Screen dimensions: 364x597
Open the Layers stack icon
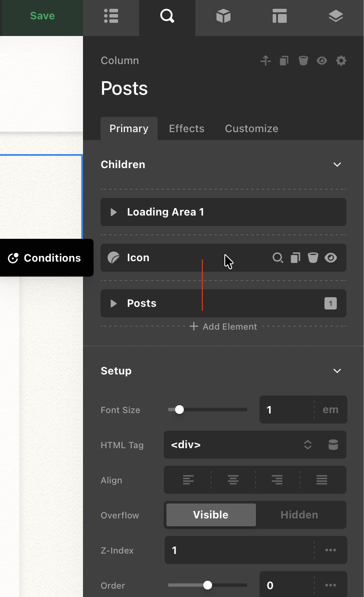(335, 16)
